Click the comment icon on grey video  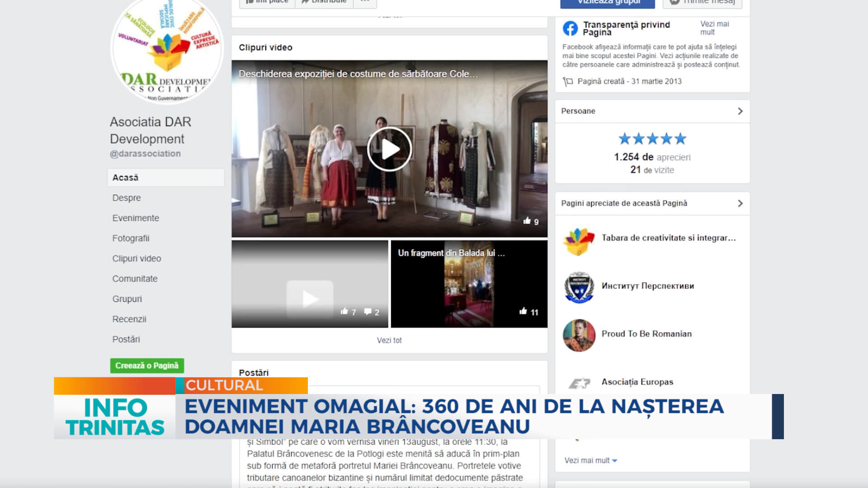368,311
